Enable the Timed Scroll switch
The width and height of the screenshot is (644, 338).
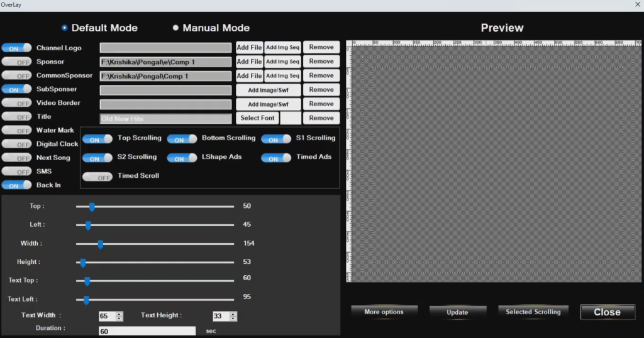click(x=97, y=177)
